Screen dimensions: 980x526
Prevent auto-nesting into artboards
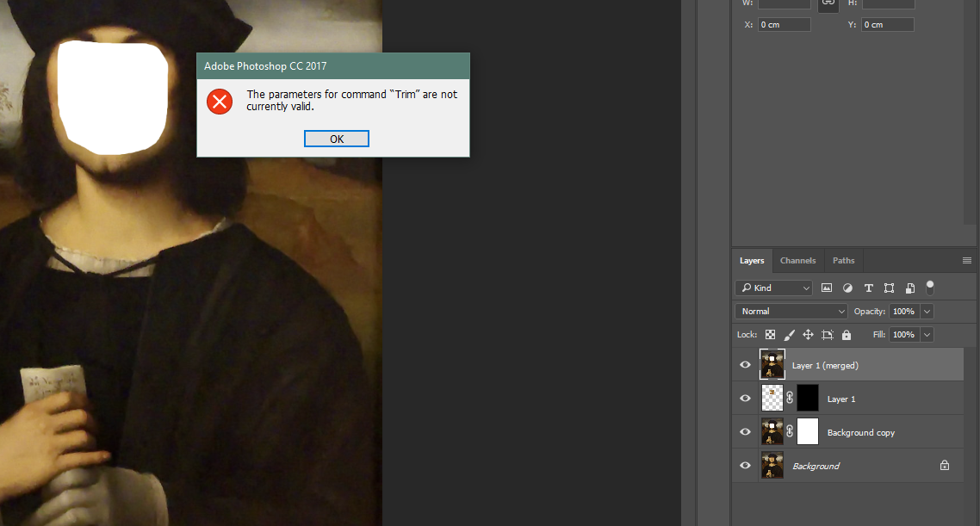click(828, 335)
